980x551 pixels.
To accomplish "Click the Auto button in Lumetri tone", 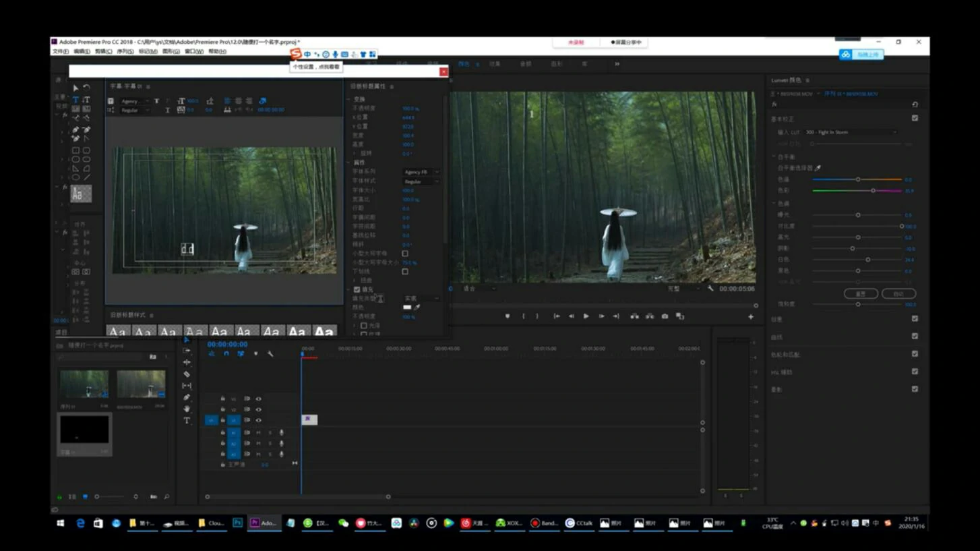I will tap(898, 293).
